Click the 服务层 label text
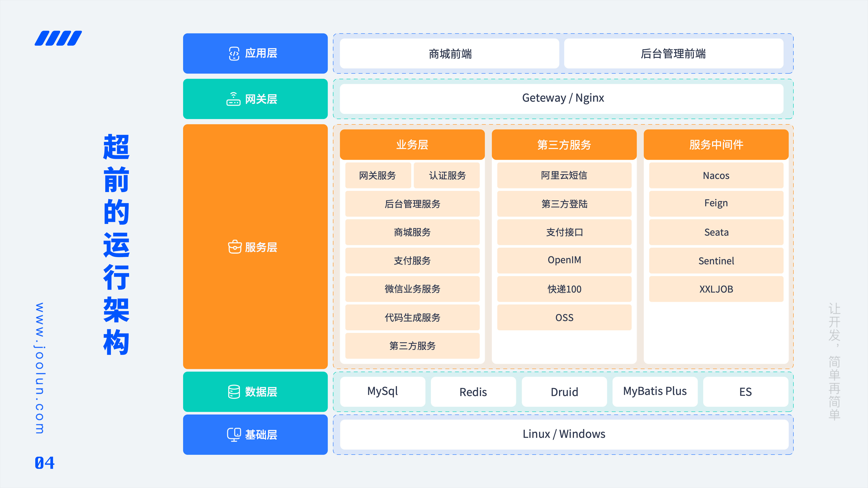This screenshot has width=868, height=488. tap(261, 247)
